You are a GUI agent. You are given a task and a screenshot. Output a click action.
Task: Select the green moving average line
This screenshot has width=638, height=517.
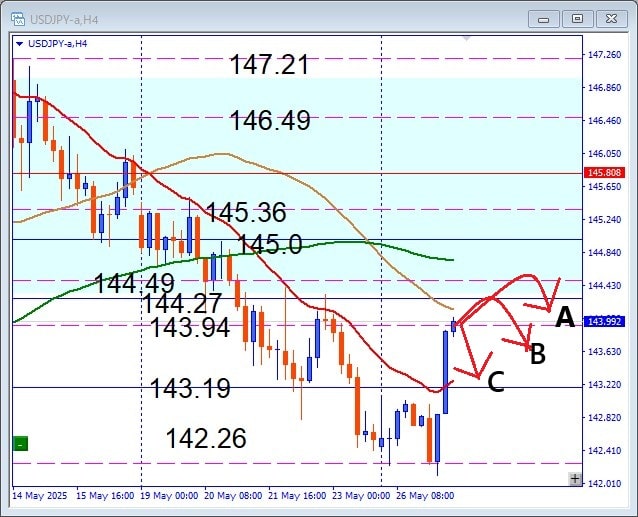click(x=350, y=242)
